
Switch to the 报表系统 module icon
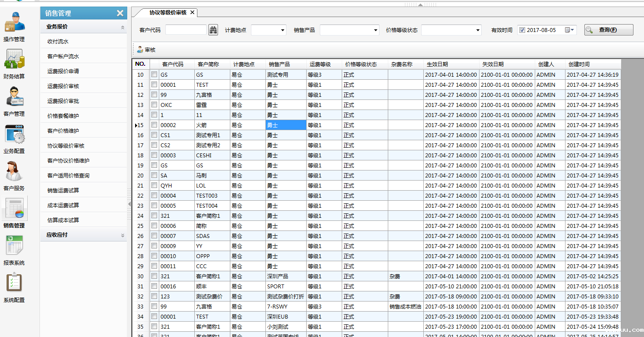pyautogui.click(x=14, y=245)
